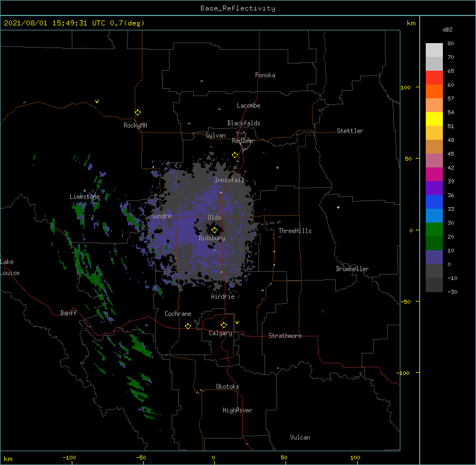
Task: Choose the blue 36-33 dBZ legend swatch
Action: (x=434, y=202)
